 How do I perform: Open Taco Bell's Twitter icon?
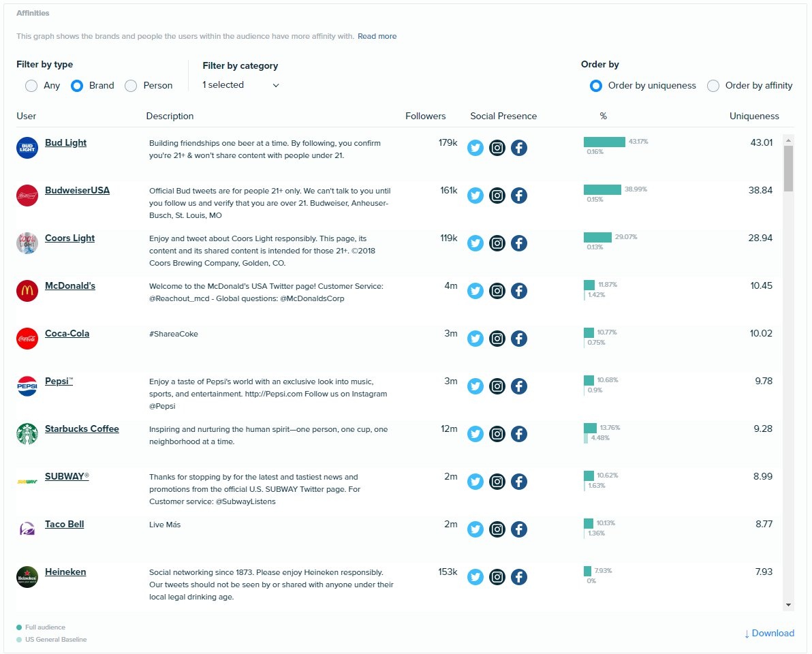[x=475, y=529]
